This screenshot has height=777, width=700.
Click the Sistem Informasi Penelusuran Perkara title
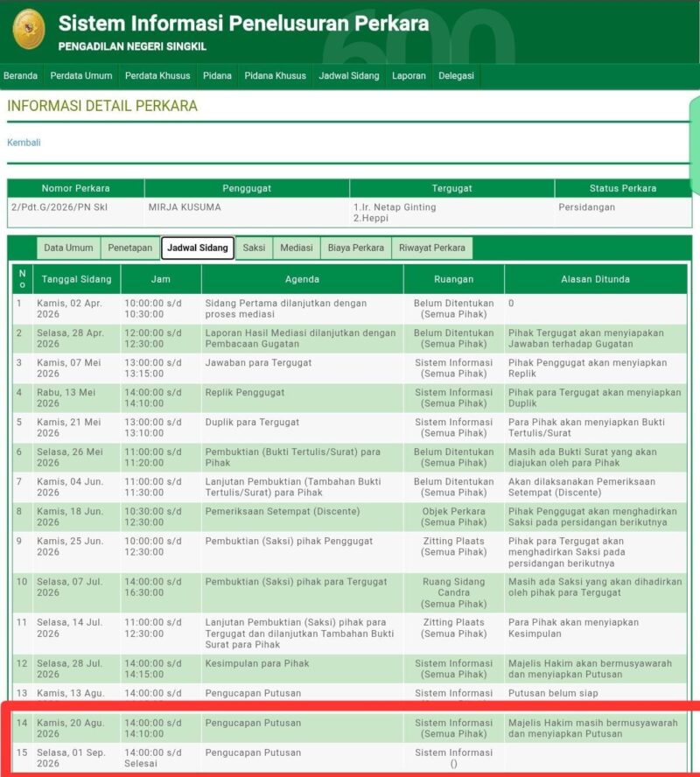click(243, 24)
